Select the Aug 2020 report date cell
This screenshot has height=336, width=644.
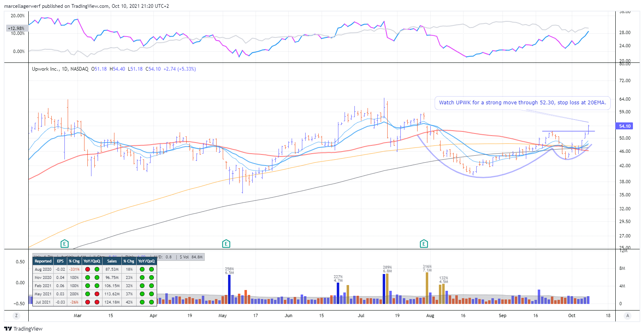click(x=43, y=269)
